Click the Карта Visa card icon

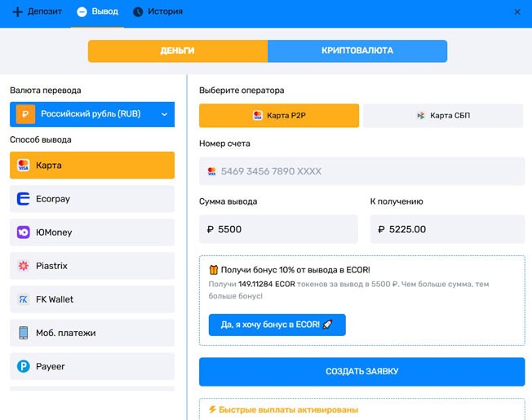pos(23,166)
